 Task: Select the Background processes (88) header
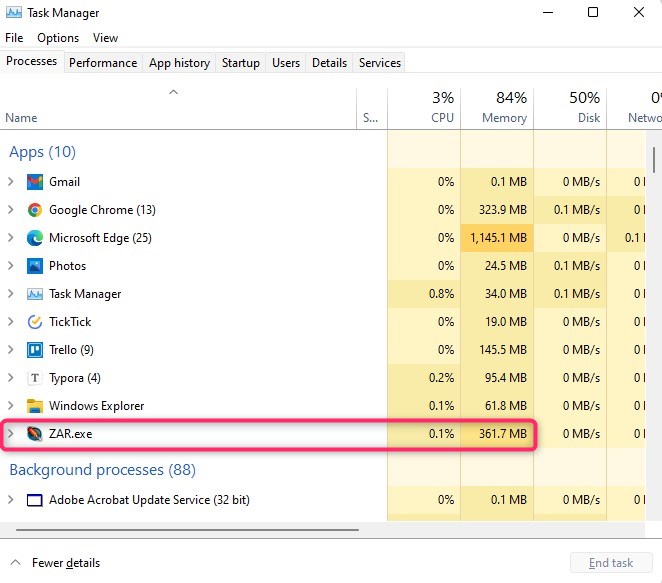[x=103, y=470]
